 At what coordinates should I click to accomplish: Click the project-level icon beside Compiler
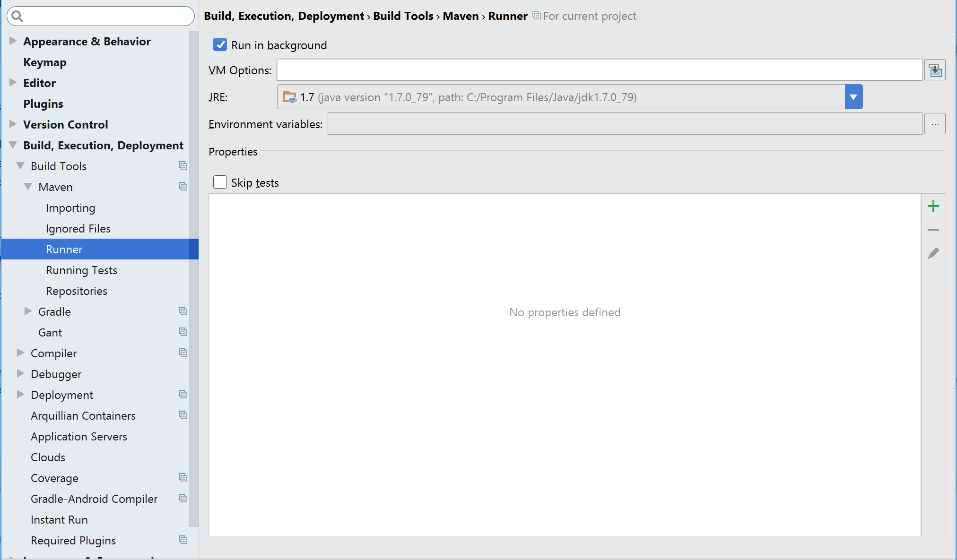point(183,353)
